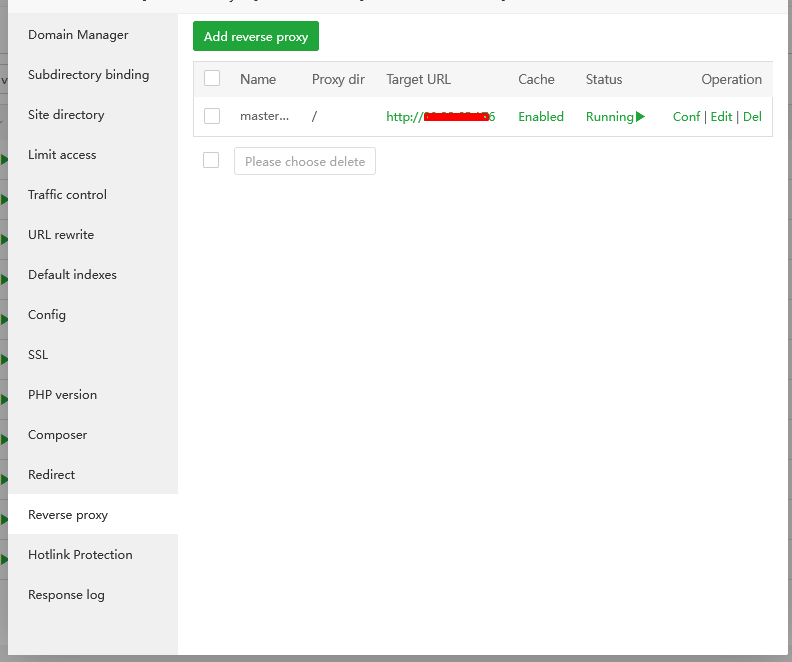View the Response log tab
The height and width of the screenshot is (662, 792).
pyautogui.click(x=66, y=595)
